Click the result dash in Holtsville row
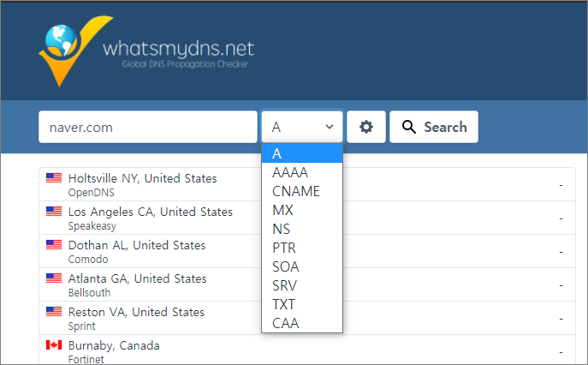This screenshot has height=365, width=588. click(561, 185)
